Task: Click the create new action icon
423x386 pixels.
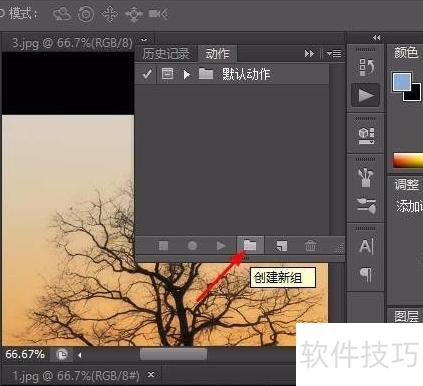Action: tap(281, 246)
